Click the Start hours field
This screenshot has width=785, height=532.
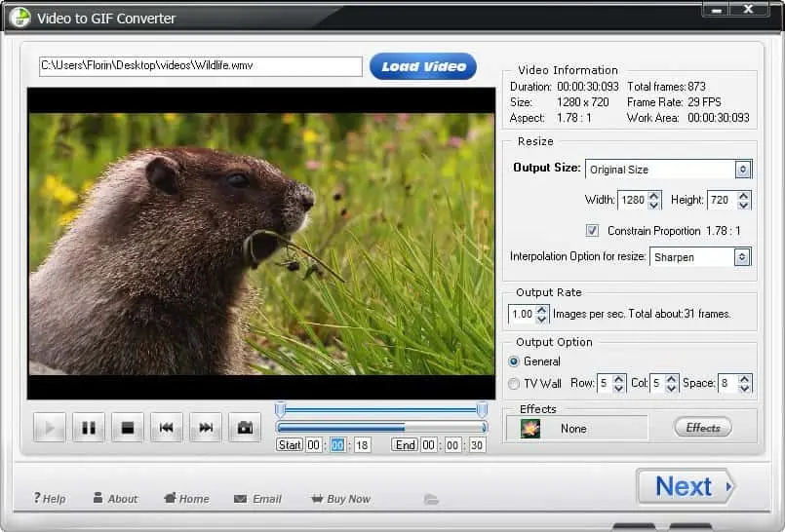point(314,445)
